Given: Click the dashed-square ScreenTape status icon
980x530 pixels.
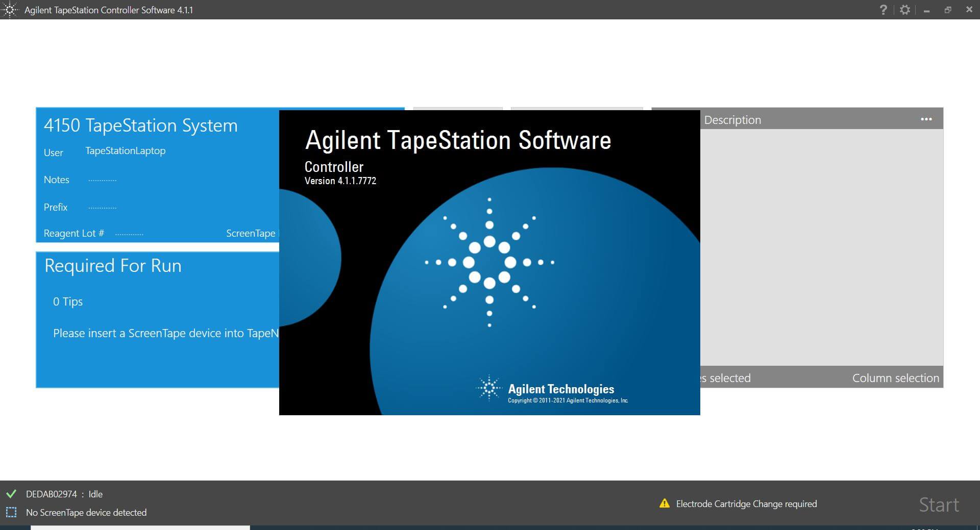Looking at the screenshot, I should coord(11,512).
